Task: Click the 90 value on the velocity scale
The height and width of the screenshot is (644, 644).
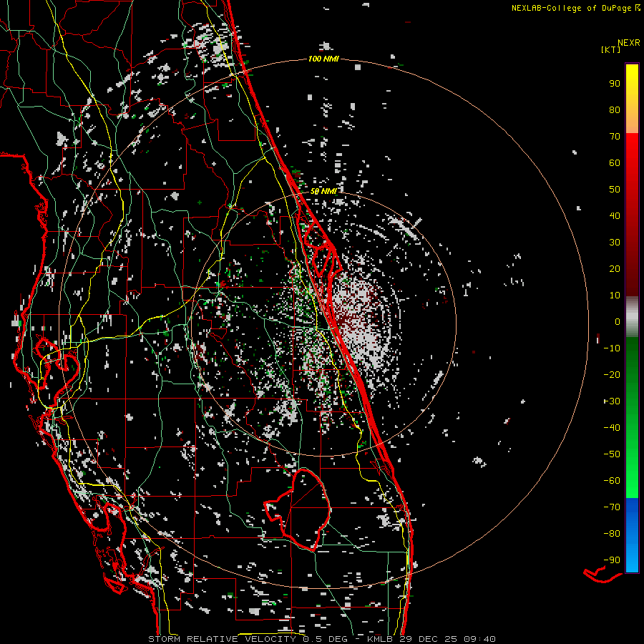Action: pos(614,84)
